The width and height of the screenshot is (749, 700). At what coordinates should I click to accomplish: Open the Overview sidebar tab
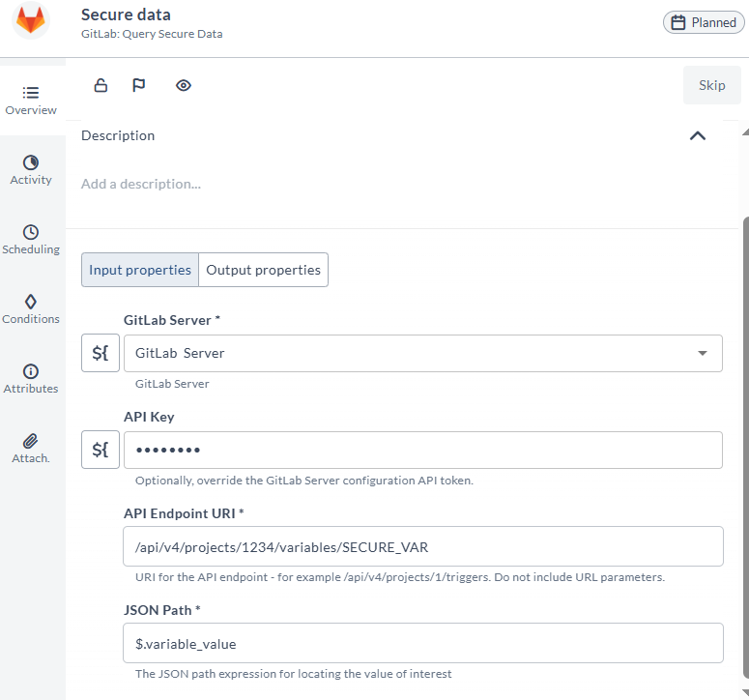point(31,101)
